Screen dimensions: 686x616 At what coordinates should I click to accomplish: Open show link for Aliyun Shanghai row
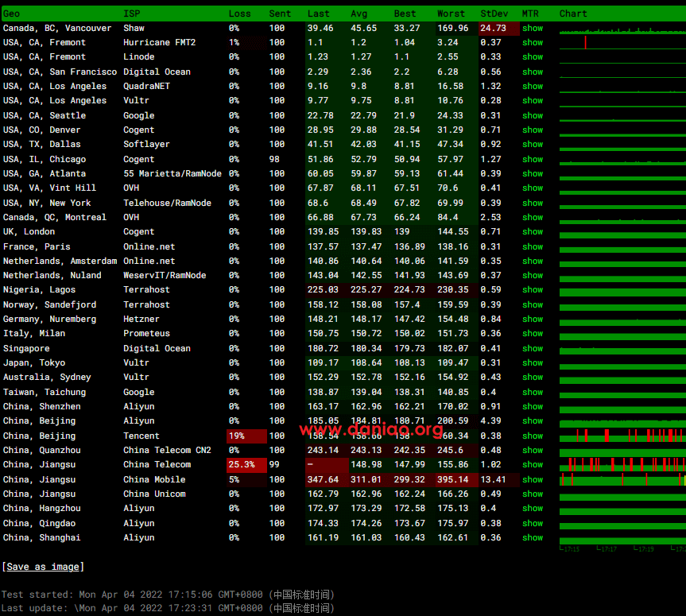click(x=533, y=537)
